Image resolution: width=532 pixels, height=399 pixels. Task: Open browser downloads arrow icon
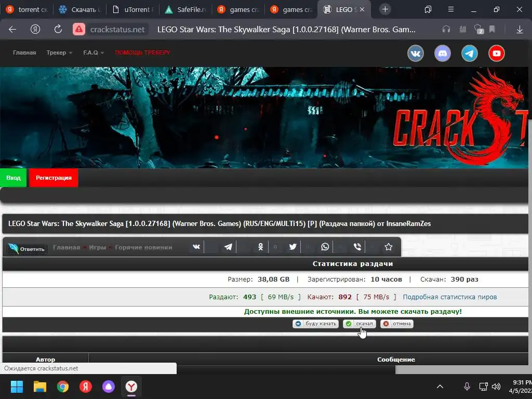520,30
